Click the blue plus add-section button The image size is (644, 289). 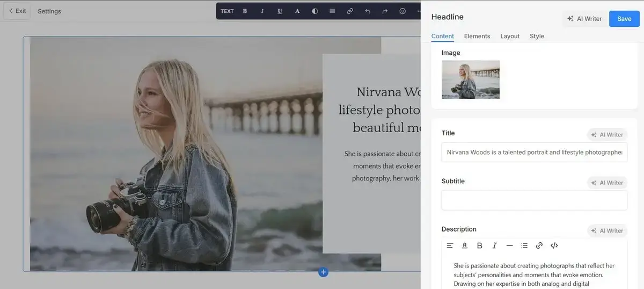pos(323,272)
